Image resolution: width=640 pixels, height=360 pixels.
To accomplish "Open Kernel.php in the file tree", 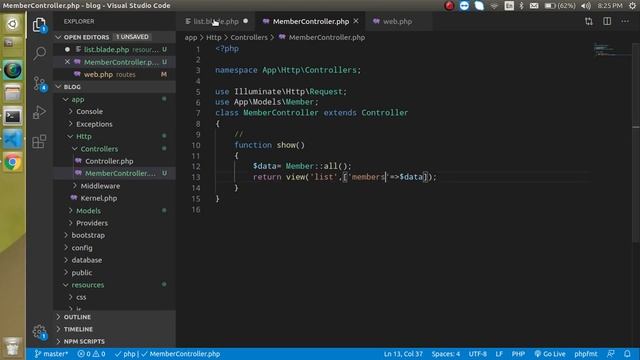I will [x=115, y=198].
